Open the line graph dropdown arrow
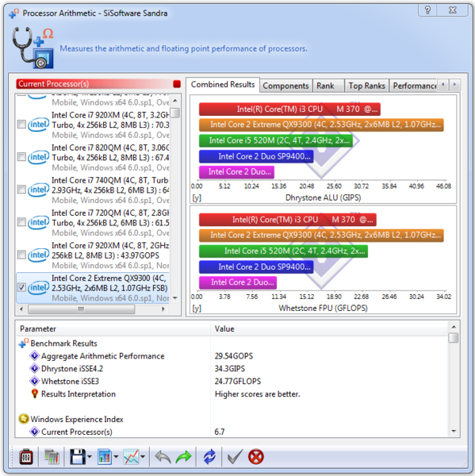Viewport: 475px width, 476px height. 143,457
